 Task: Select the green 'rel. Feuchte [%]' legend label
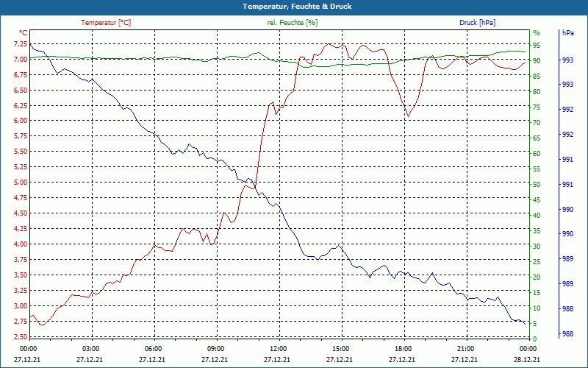point(293,23)
